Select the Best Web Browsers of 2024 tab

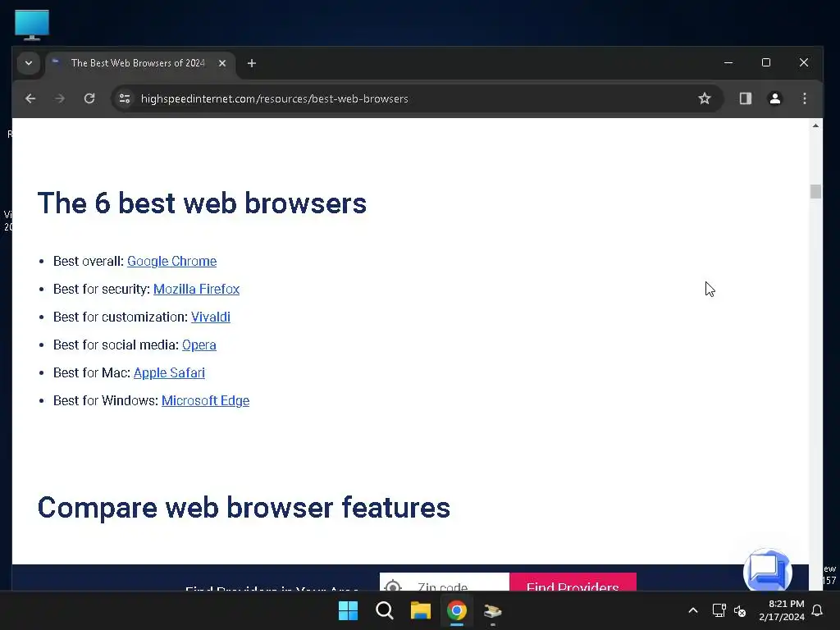pyautogui.click(x=138, y=63)
